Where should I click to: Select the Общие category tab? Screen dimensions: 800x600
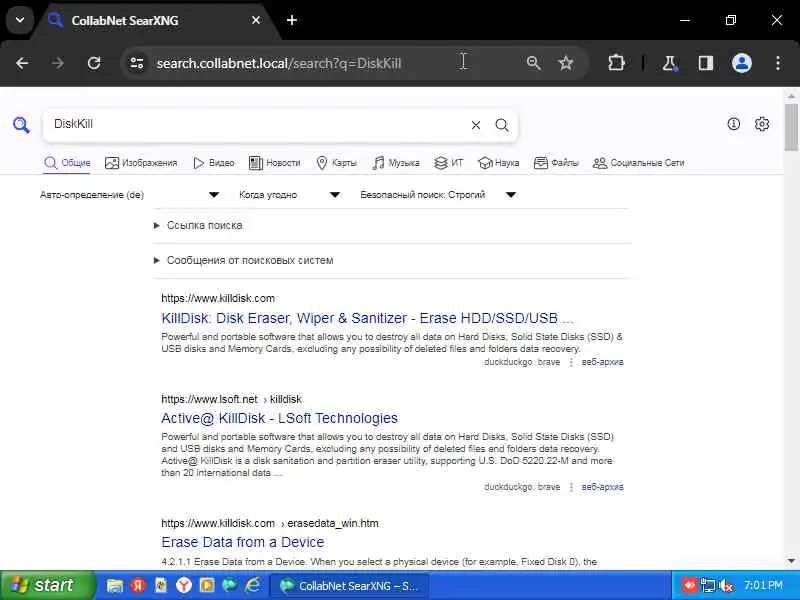click(67, 163)
